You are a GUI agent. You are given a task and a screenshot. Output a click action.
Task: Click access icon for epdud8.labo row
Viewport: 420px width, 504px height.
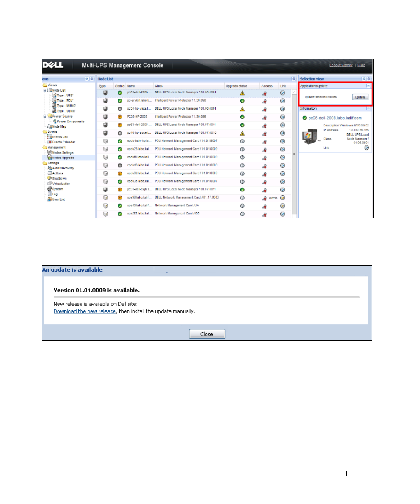[x=264, y=166]
